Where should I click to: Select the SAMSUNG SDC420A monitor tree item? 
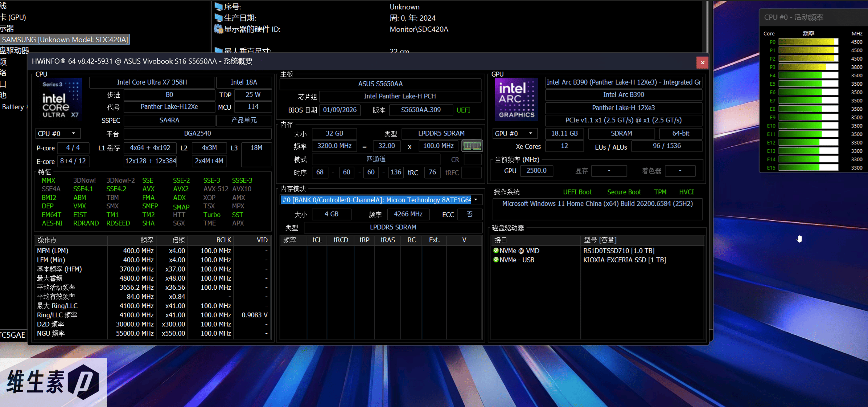[x=65, y=40]
